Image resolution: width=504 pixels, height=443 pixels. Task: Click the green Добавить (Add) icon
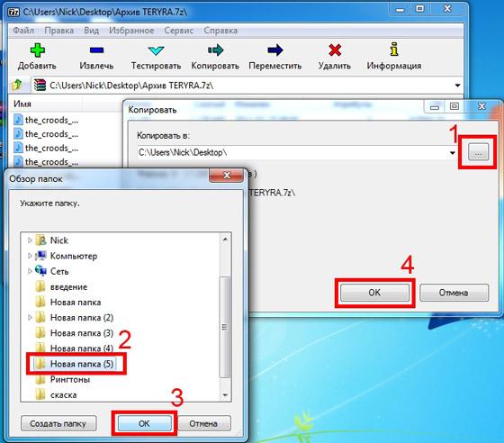pos(37,50)
